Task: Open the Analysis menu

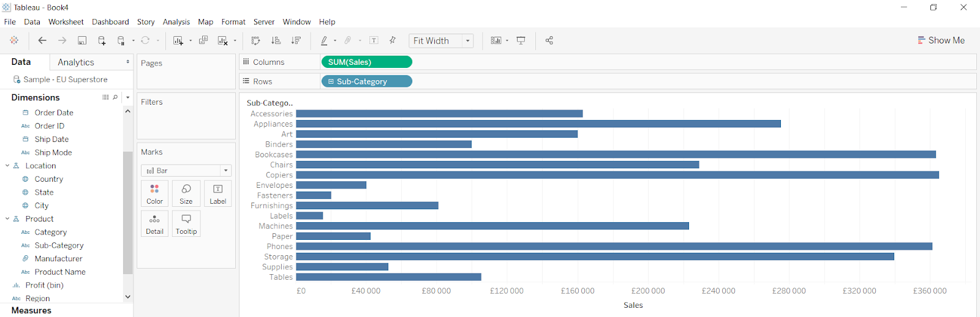Action: [x=176, y=22]
